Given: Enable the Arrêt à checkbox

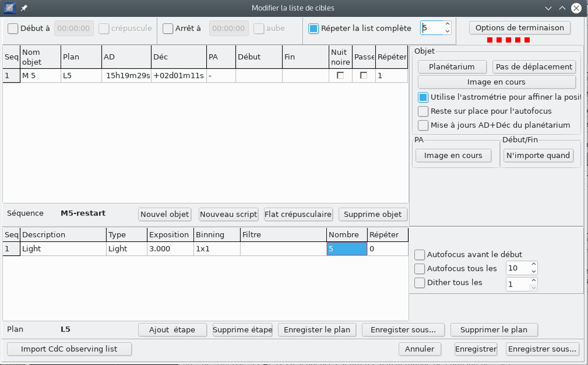Looking at the screenshot, I should click(168, 28).
